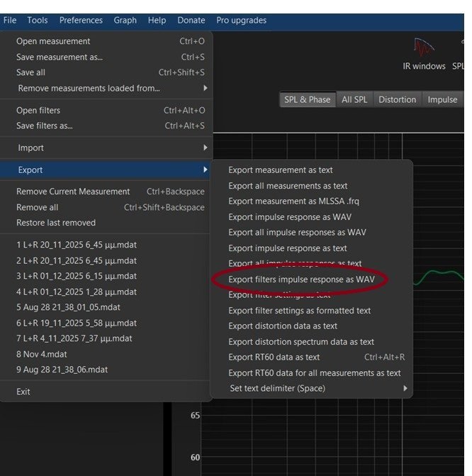472x476 pixels.
Task: Choose Export RT60 data as text
Action: tap(274, 358)
